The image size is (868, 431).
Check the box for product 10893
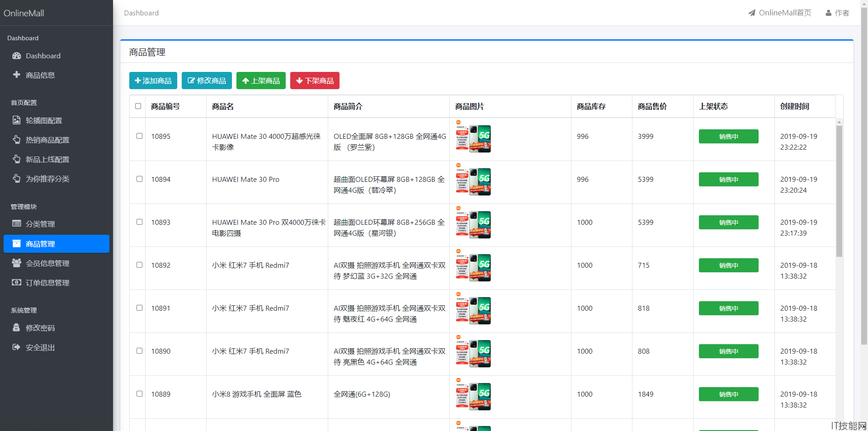(x=140, y=222)
